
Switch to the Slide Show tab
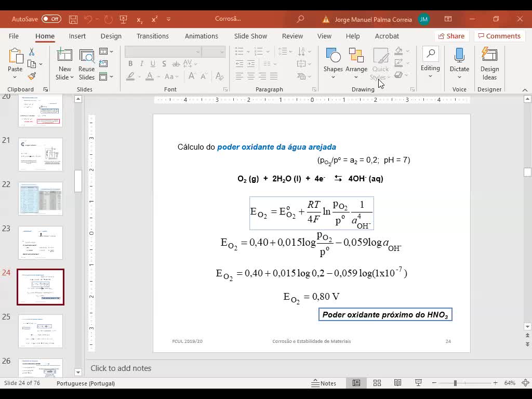(x=250, y=36)
